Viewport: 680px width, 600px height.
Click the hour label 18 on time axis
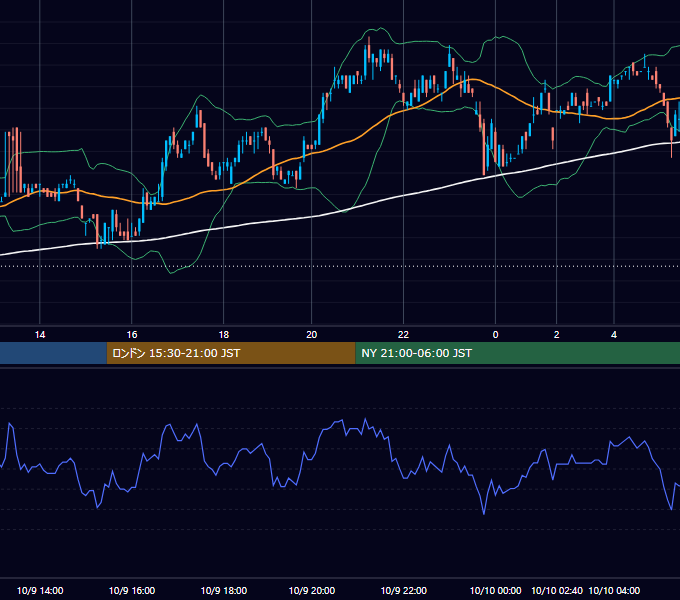coord(223,335)
